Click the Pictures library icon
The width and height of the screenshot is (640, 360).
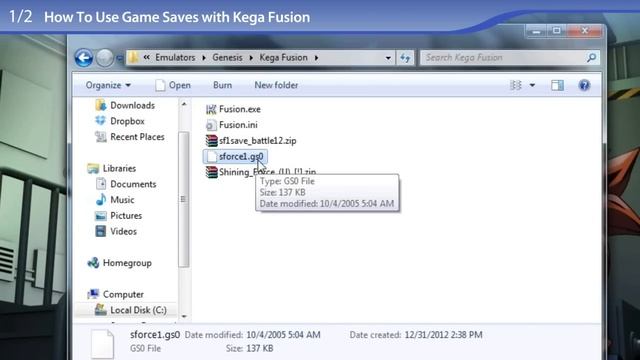tap(100, 216)
